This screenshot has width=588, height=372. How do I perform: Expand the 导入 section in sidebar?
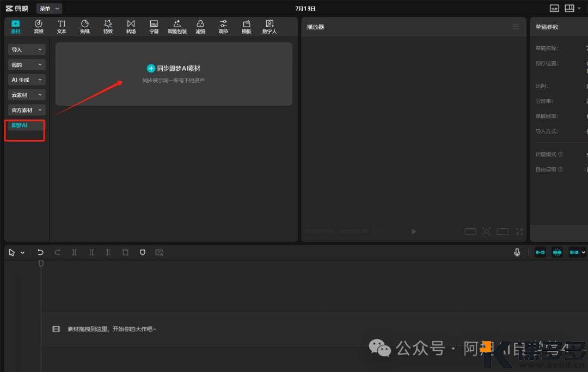[x=27, y=50]
